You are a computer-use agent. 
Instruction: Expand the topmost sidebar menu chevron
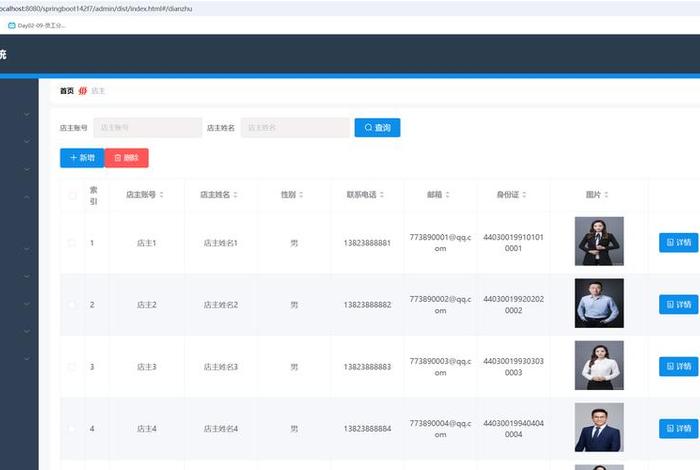tap(26, 115)
